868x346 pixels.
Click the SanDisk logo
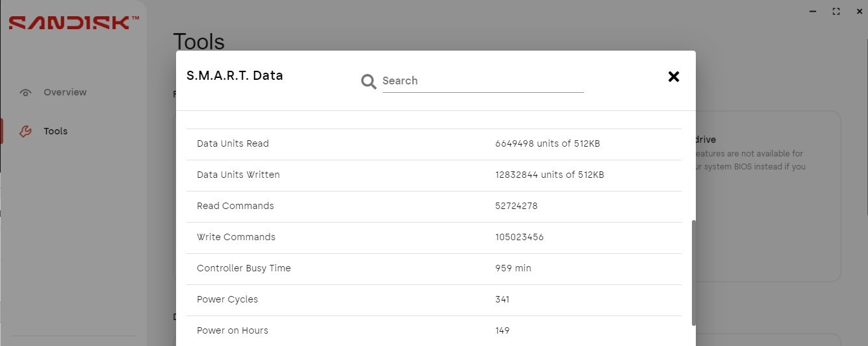point(73,23)
